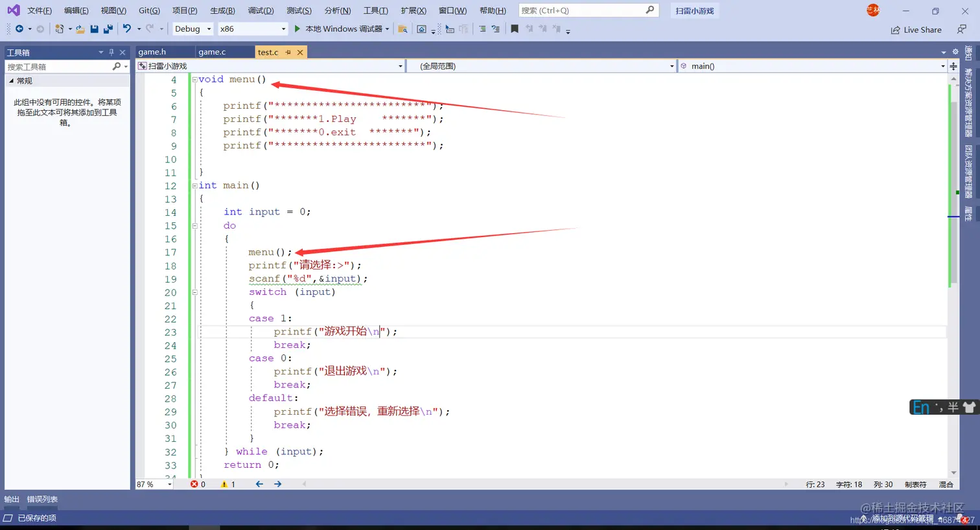The height and width of the screenshot is (530, 980).
Task: Collapse the int main() function block
Action: (194, 185)
